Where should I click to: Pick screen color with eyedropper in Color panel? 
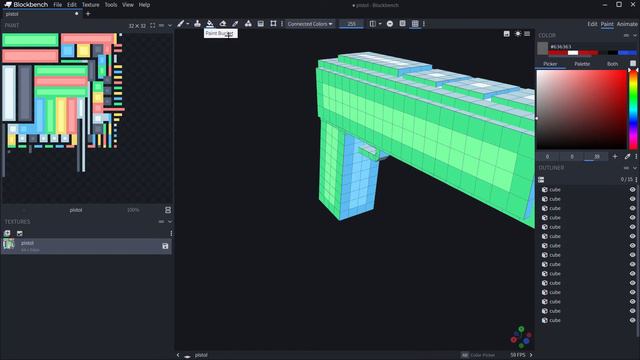click(627, 157)
